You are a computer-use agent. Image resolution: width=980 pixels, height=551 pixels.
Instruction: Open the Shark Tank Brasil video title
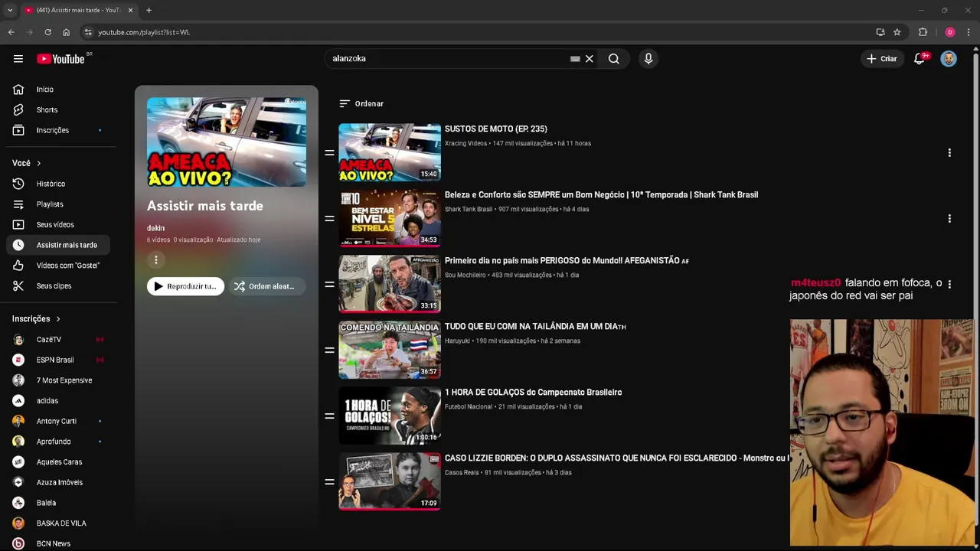601,195
